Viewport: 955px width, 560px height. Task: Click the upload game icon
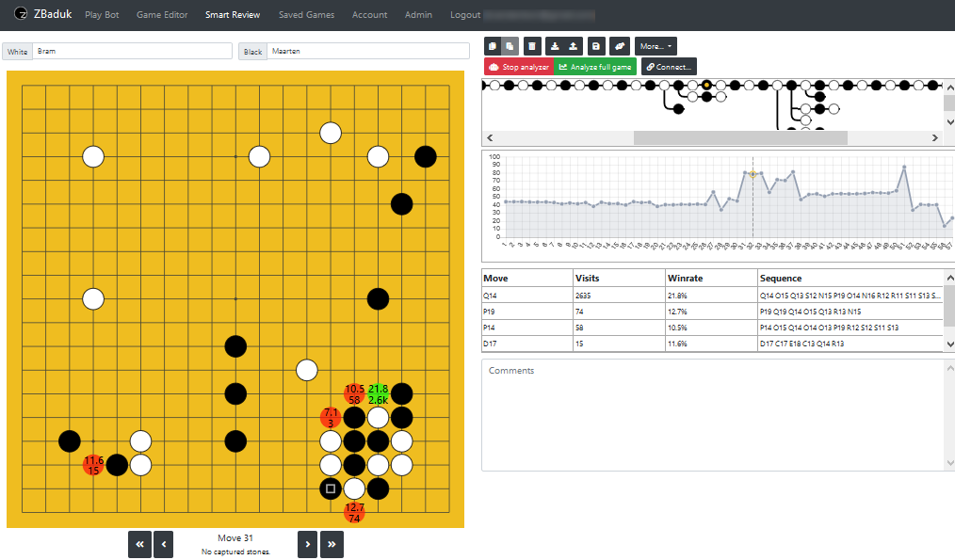574,46
